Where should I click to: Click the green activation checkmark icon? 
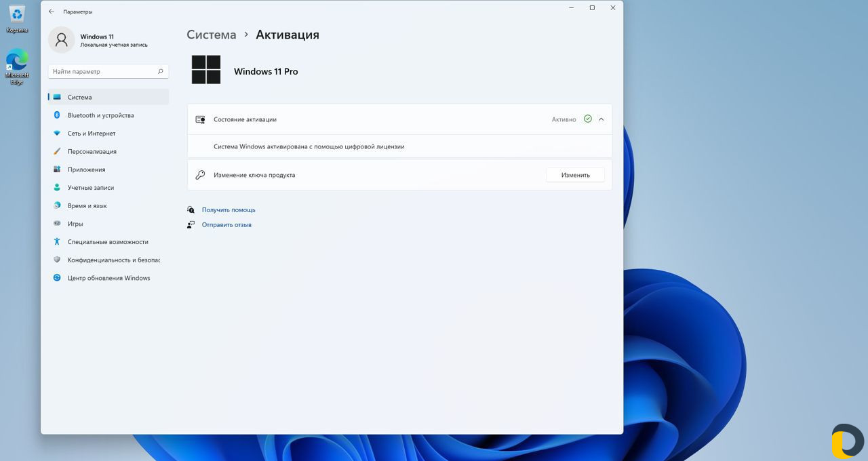[588, 119]
